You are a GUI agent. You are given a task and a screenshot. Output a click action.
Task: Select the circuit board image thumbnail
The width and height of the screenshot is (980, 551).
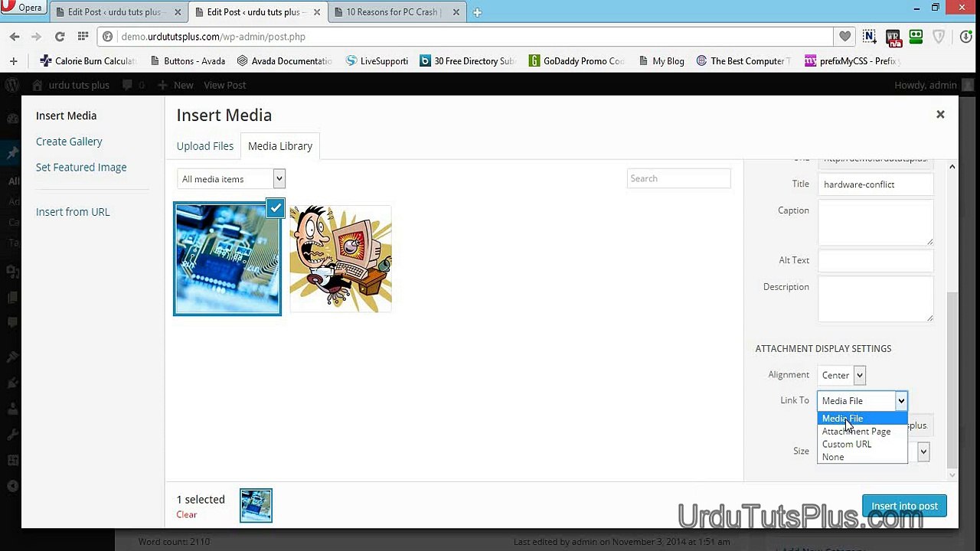click(x=227, y=259)
